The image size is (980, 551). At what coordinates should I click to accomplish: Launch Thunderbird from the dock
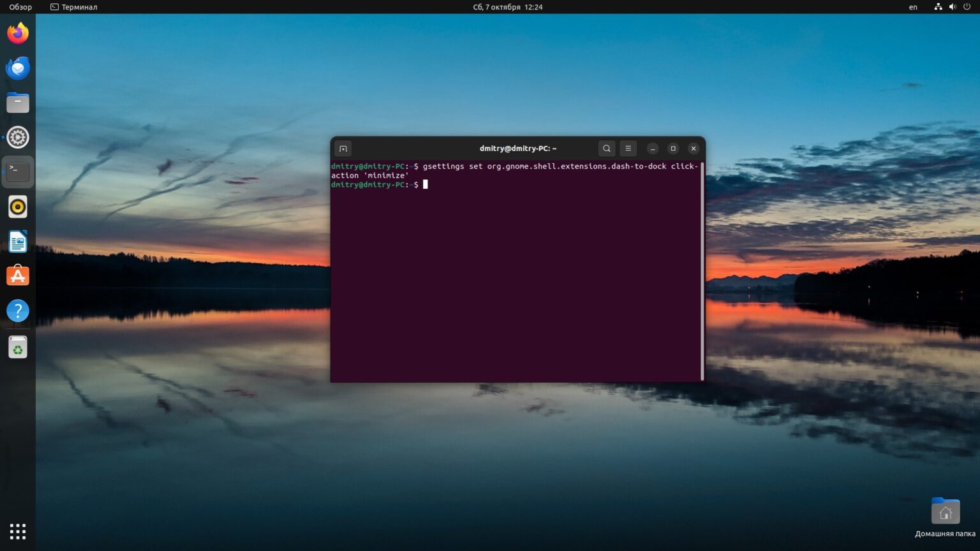[x=17, y=68]
